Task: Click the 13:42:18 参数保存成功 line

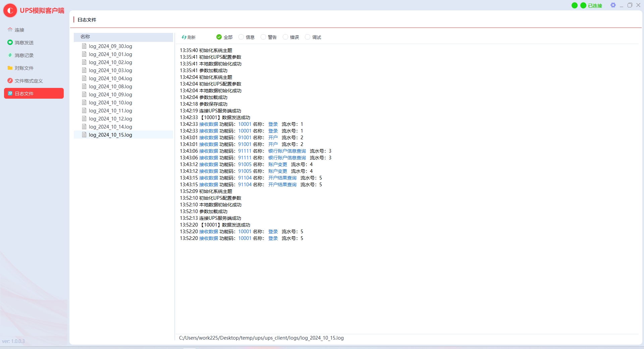Action: tap(204, 104)
